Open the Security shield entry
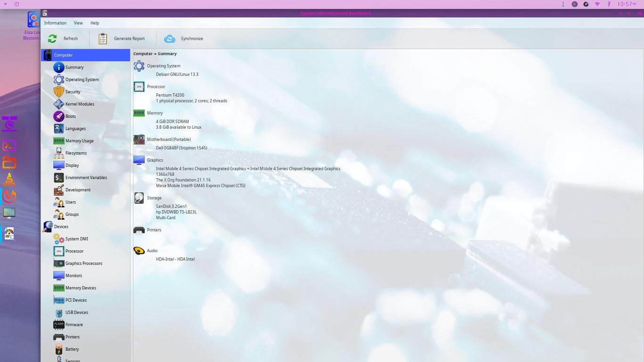The image size is (644, 362). pyautogui.click(x=73, y=92)
